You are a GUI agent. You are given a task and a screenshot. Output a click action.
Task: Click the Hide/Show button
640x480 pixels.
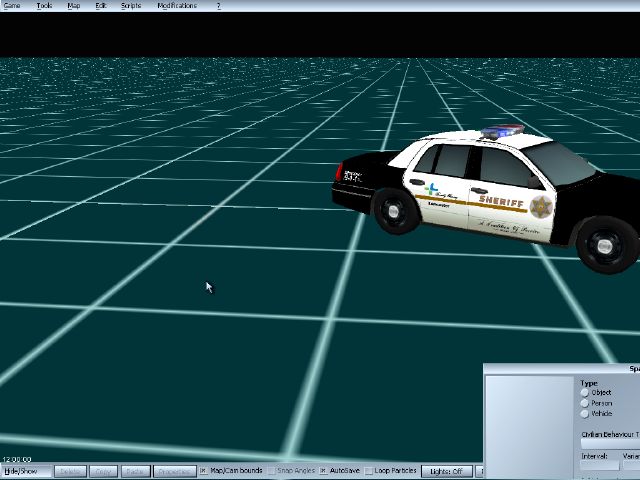[x=26, y=471]
